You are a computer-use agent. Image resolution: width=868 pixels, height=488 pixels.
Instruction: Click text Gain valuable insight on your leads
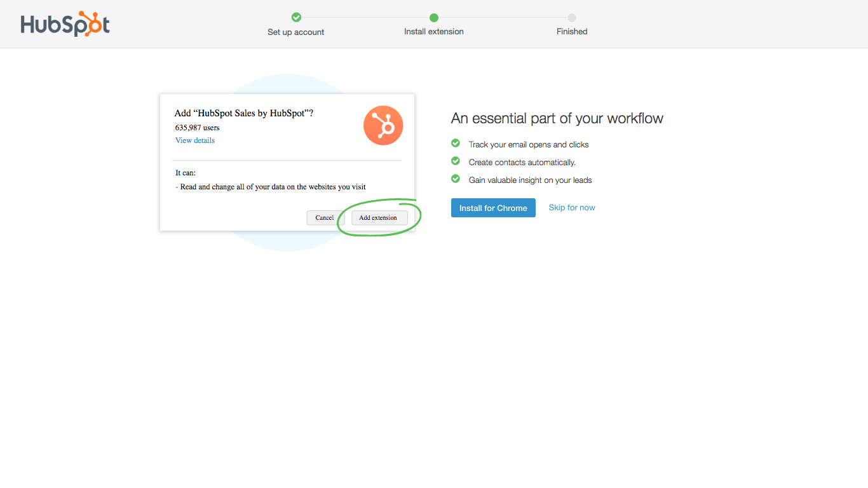[531, 180]
